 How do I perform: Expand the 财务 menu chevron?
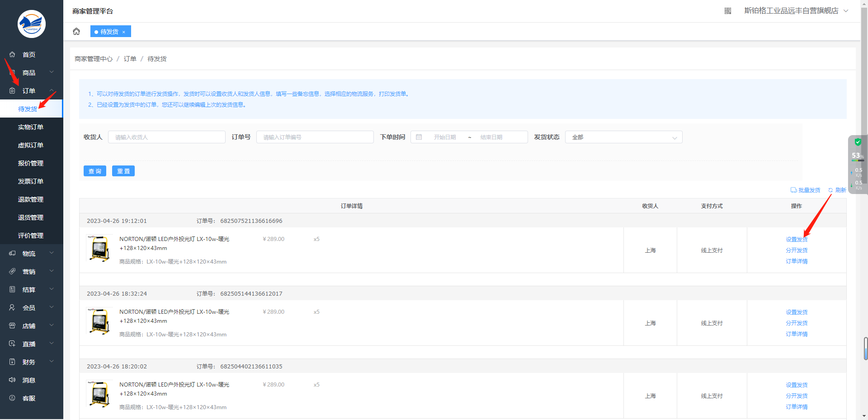[52, 362]
